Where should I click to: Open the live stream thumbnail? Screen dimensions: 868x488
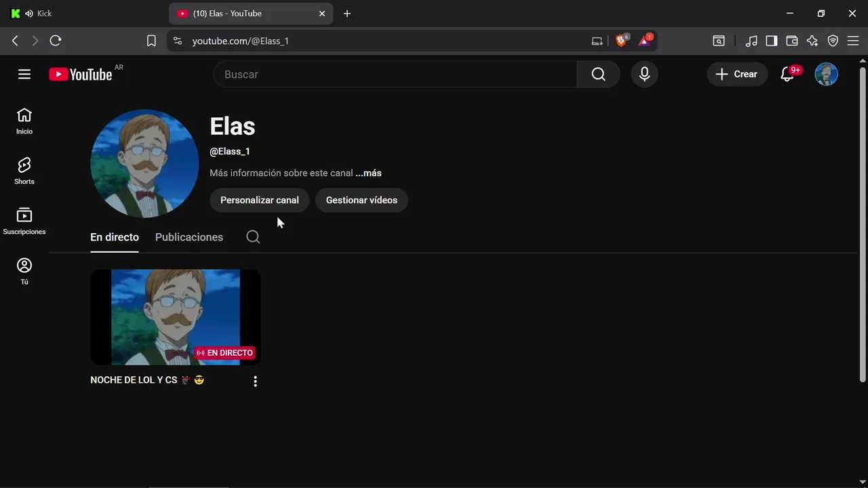pos(176,317)
